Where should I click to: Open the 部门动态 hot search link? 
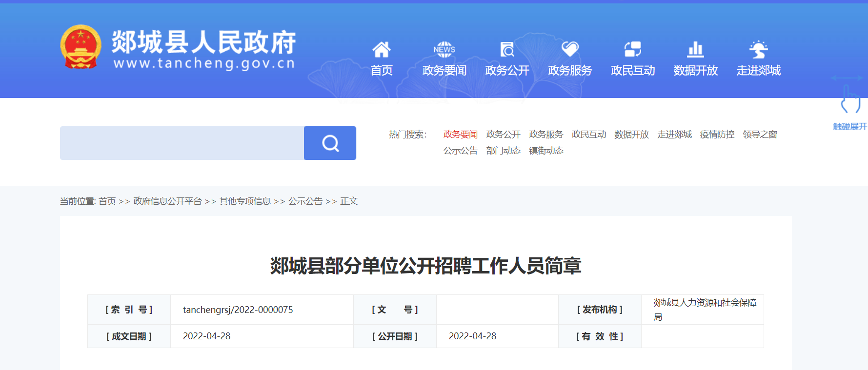(503, 151)
